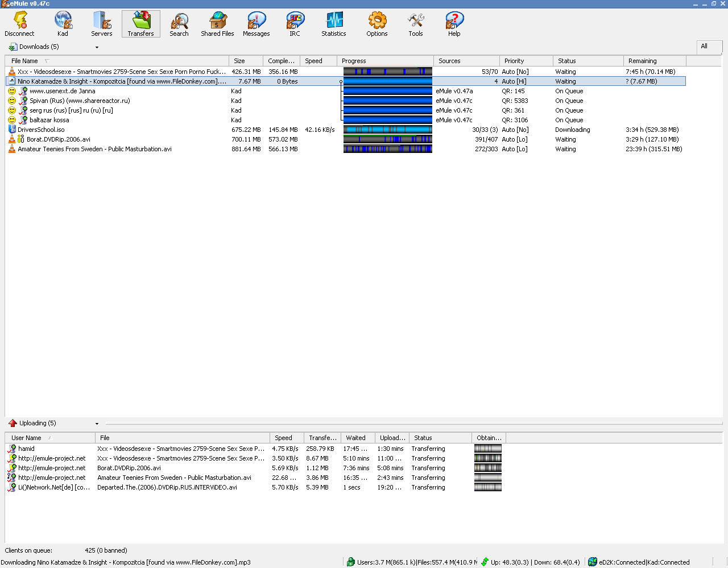This screenshot has height=568, width=728.
Task: Open the Servers window
Action: pos(102,24)
